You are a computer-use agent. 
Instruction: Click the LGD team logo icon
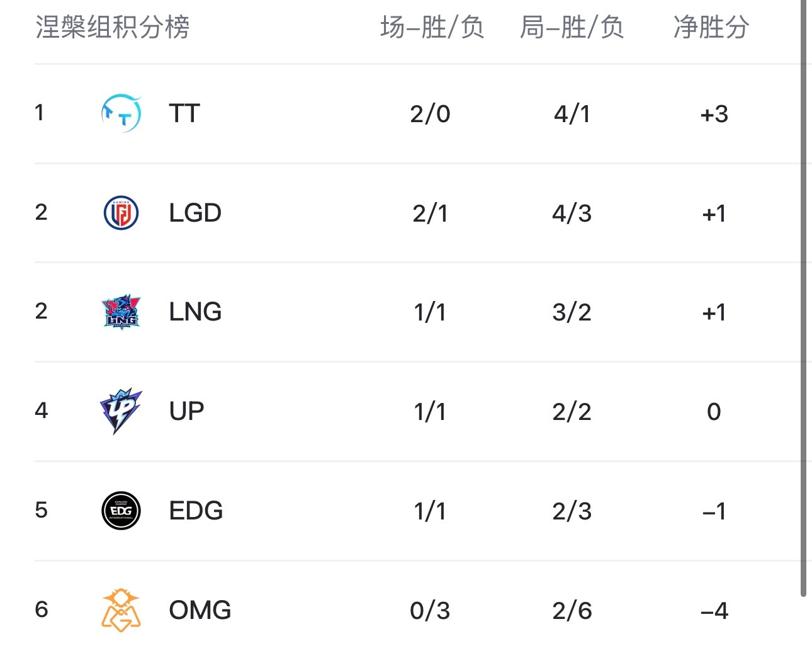tap(121, 213)
